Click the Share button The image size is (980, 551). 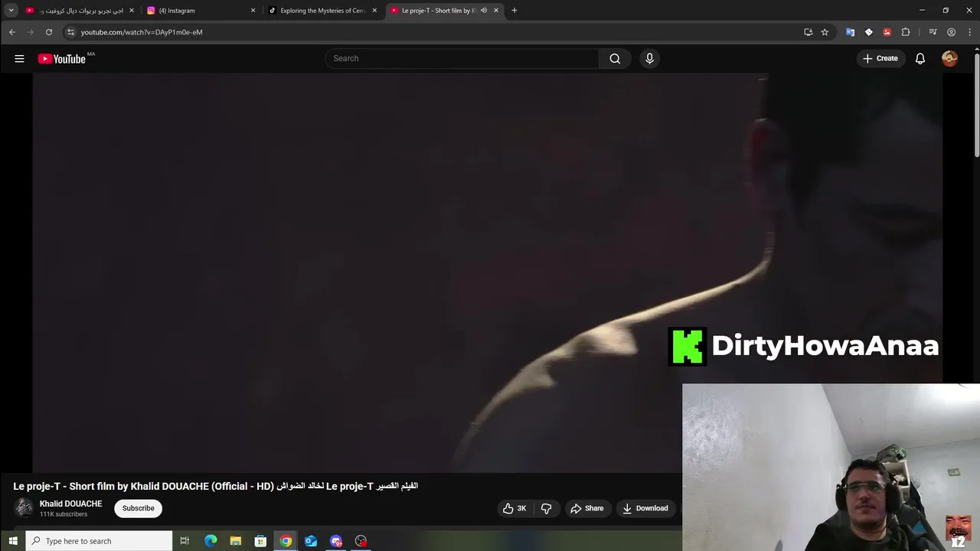(x=587, y=508)
